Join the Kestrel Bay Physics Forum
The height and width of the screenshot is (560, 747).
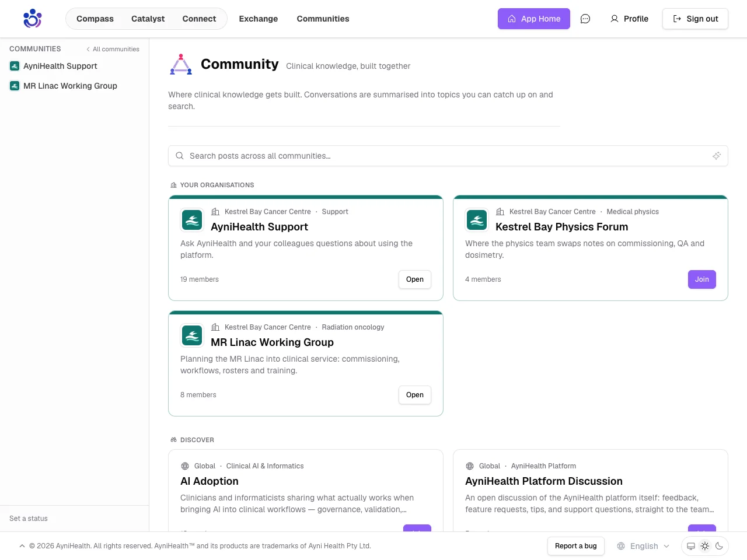pos(702,279)
